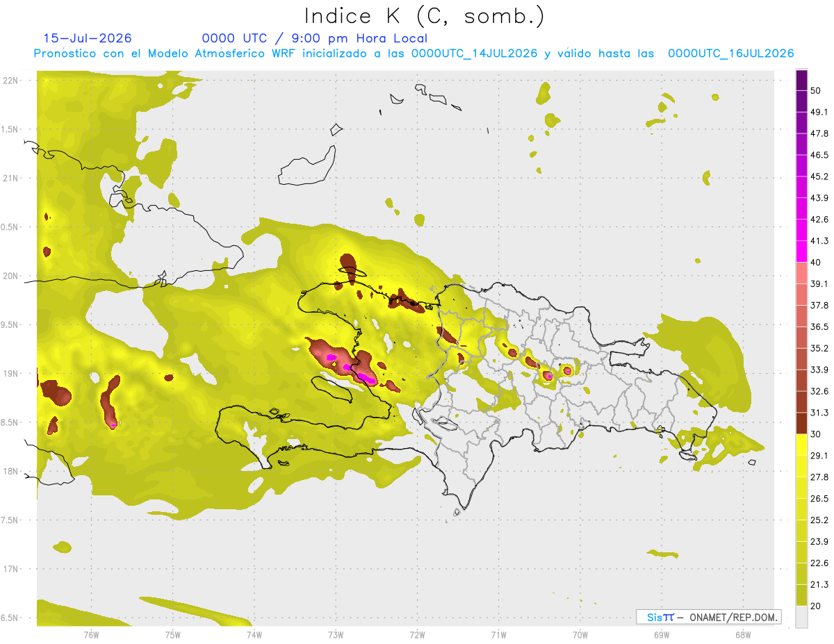Click the dark brown colorbar swatch just above 30
Image resolution: width=834 pixels, height=644 pixels.
point(801,423)
